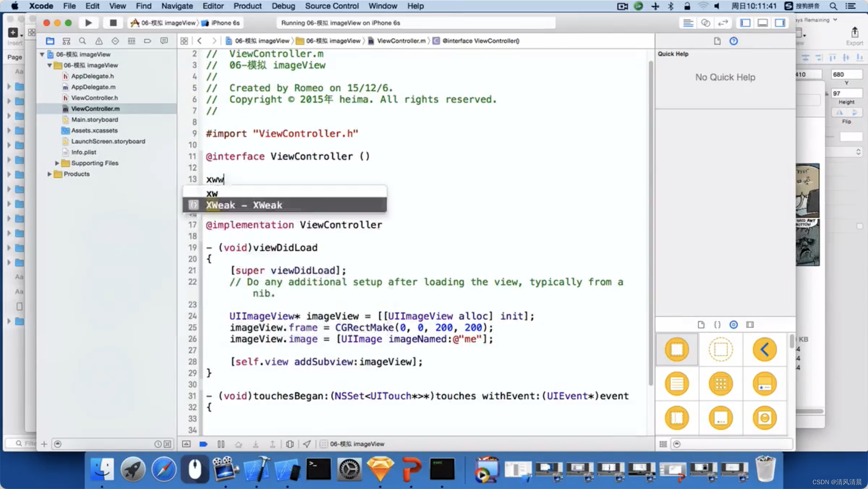Expand the Supporting Files group
The width and height of the screenshot is (868, 489).
[x=57, y=163]
